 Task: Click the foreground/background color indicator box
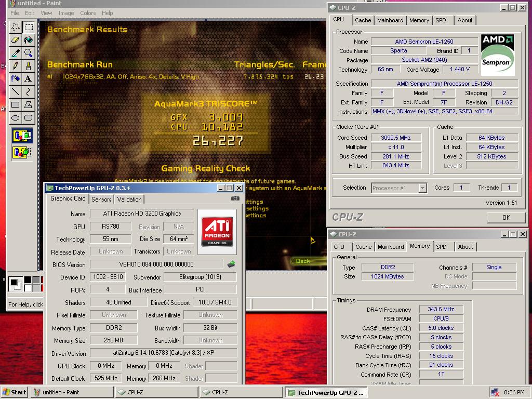click(15, 284)
